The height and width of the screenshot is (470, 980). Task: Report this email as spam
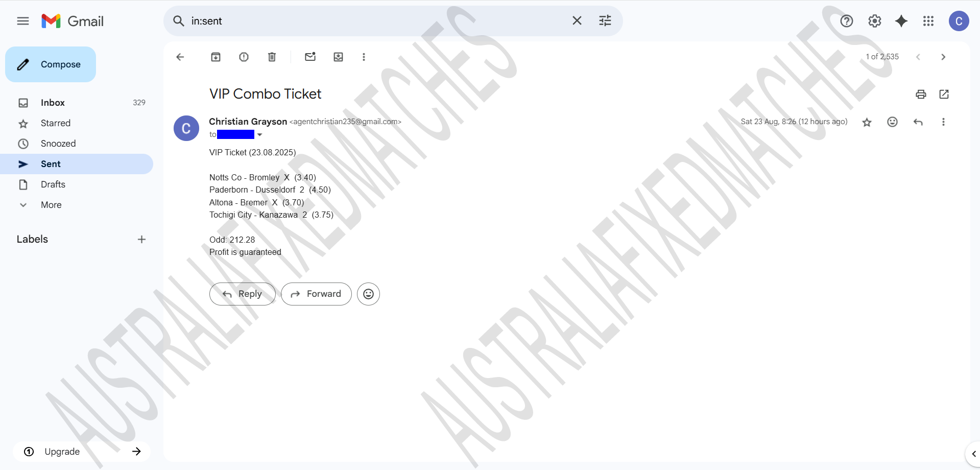tap(244, 57)
